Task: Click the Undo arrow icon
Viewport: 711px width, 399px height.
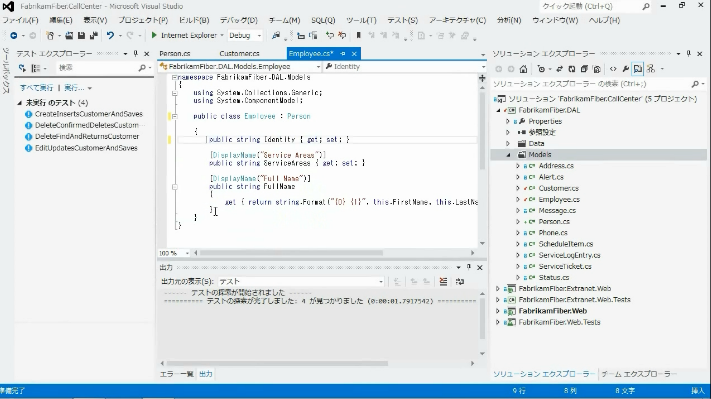Action: coord(110,35)
